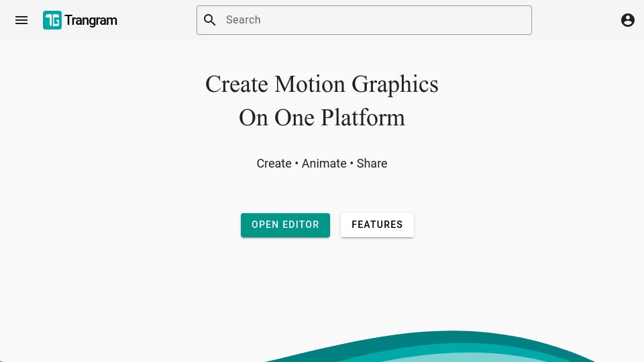Open the user account profile icon

click(628, 20)
